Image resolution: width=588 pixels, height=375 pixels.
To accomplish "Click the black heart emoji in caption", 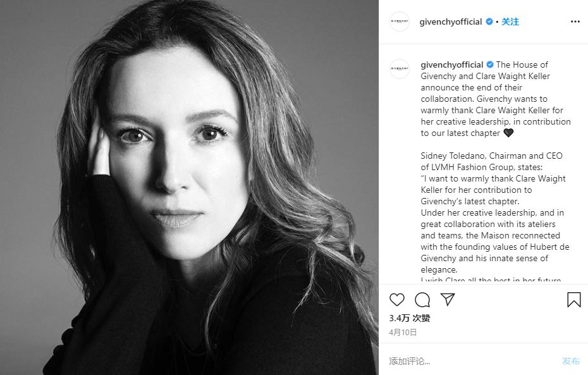I will point(508,133).
